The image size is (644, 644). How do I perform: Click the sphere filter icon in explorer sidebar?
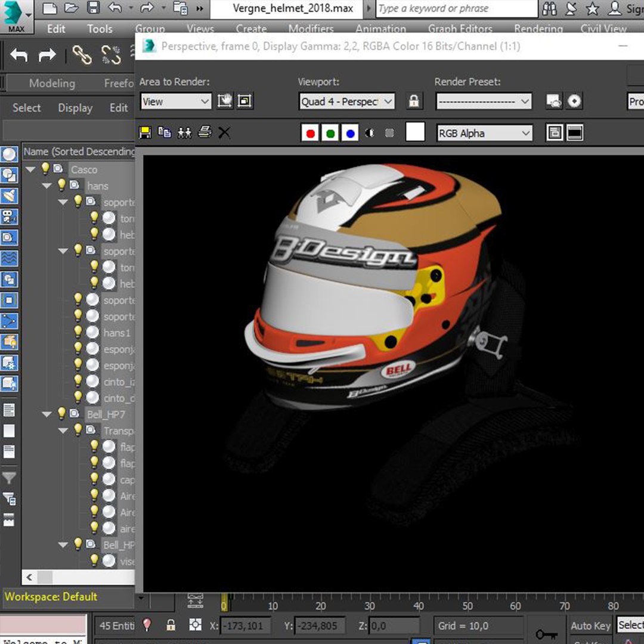[x=9, y=154]
